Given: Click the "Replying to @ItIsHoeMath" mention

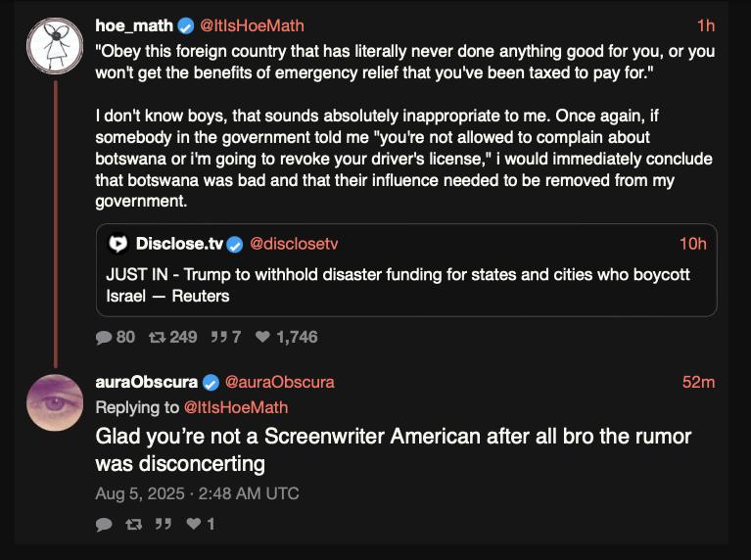Looking at the screenshot, I should coord(236,407).
